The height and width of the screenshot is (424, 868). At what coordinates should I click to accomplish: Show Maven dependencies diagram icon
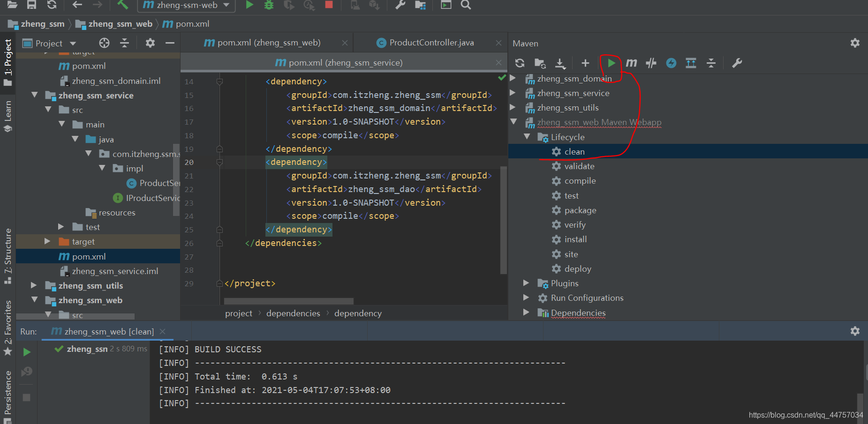[x=691, y=63]
